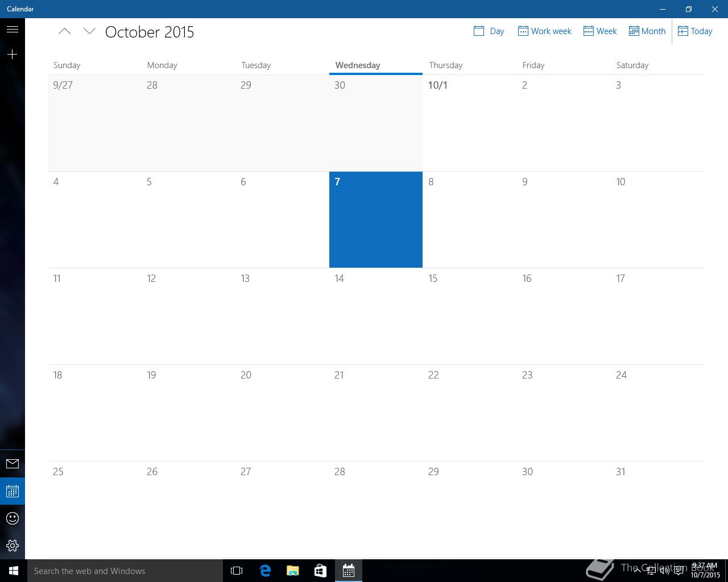Launch Microsoft Edge from the taskbar
The image size is (728, 582).
coord(265,571)
